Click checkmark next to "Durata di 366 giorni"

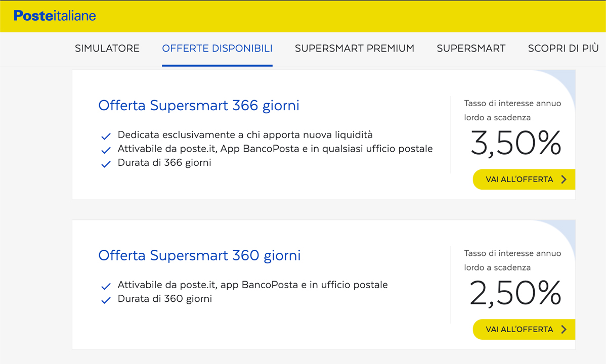(x=106, y=164)
